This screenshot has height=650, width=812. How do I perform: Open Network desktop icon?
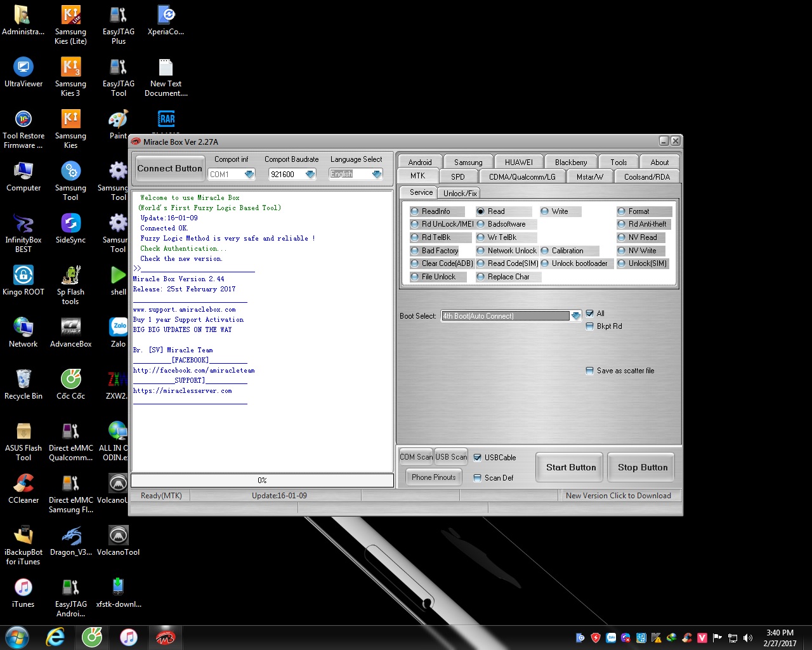[x=23, y=332]
